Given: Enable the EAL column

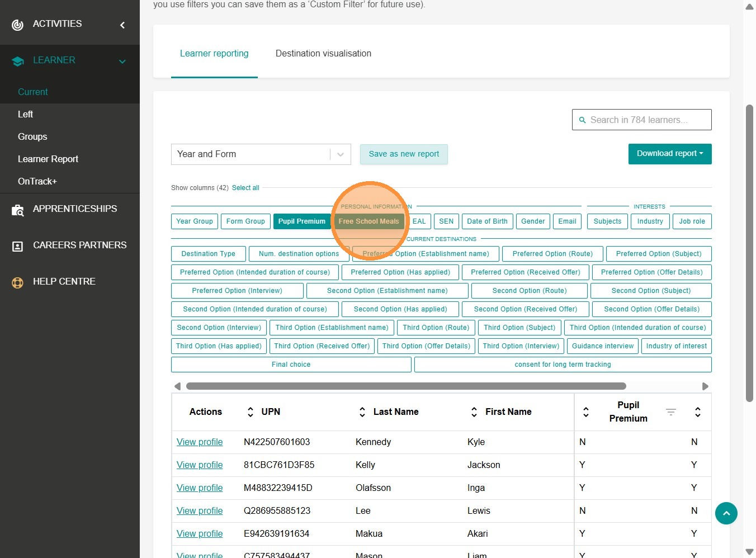Looking at the screenshot, I should [419, 221].
